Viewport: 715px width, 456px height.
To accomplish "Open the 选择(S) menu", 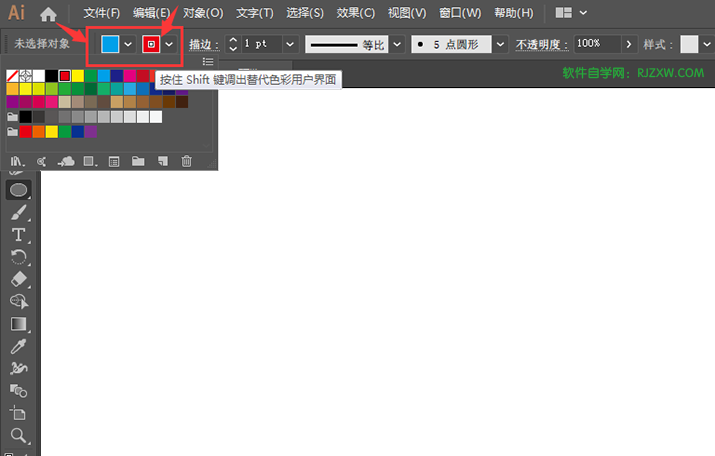I will pyautogui.click(x=305, y=13).
